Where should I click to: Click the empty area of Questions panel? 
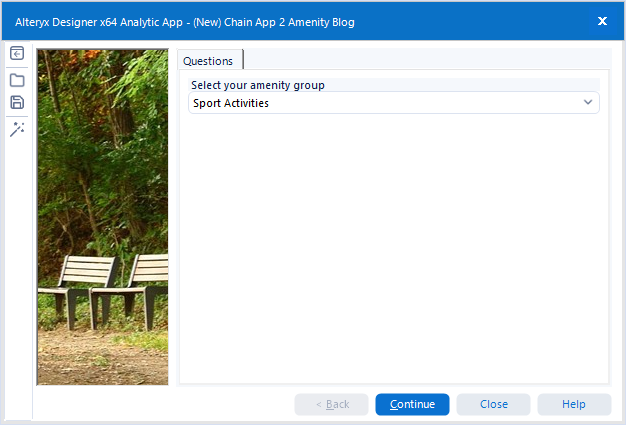[394, 247]
